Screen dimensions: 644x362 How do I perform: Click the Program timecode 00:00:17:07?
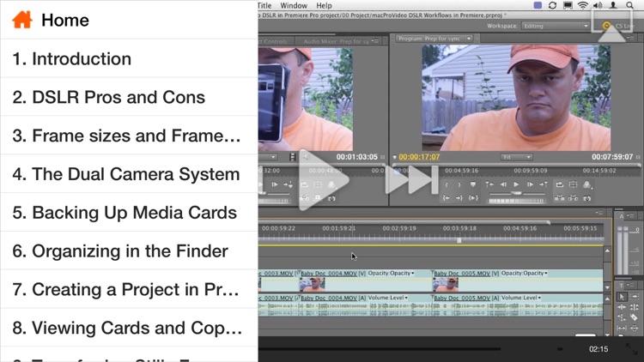pos(419,157)
